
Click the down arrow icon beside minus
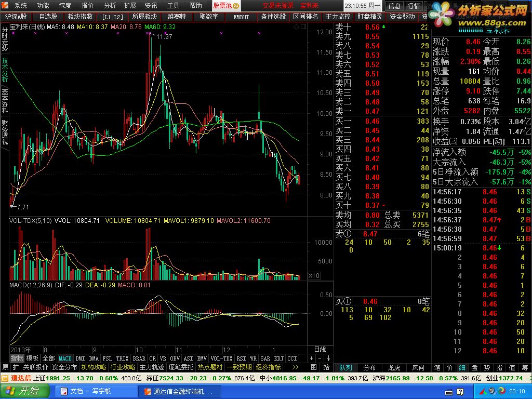[328, 358]
